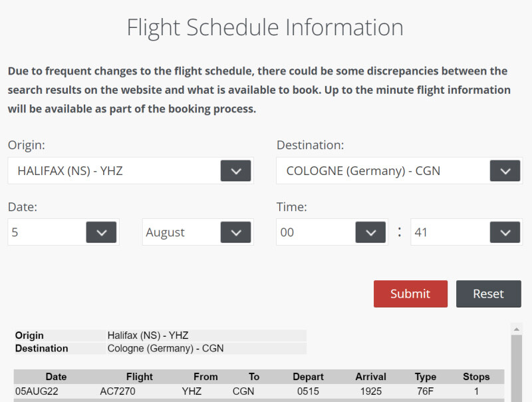
Task: Click the results panel scrollbar thumb
Action: click(x=516, y=366)
